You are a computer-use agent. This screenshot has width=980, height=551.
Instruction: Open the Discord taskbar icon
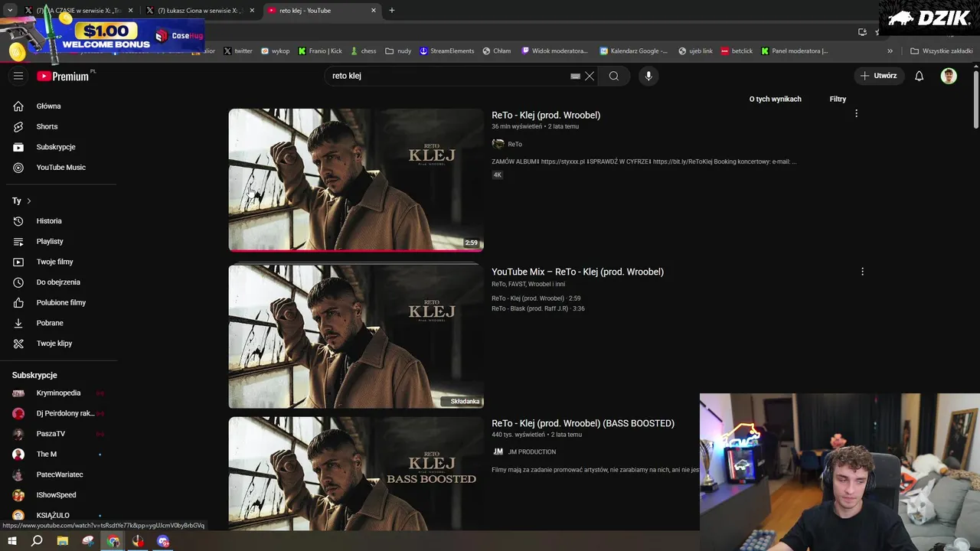pyautogui.click(x=163, y=541)
